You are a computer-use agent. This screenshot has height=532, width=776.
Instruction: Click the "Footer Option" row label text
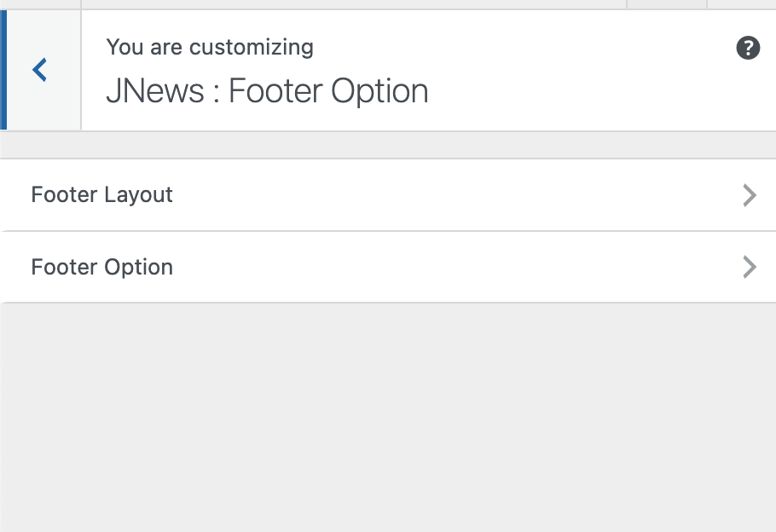pyautogui.click(x=101, y=268)
